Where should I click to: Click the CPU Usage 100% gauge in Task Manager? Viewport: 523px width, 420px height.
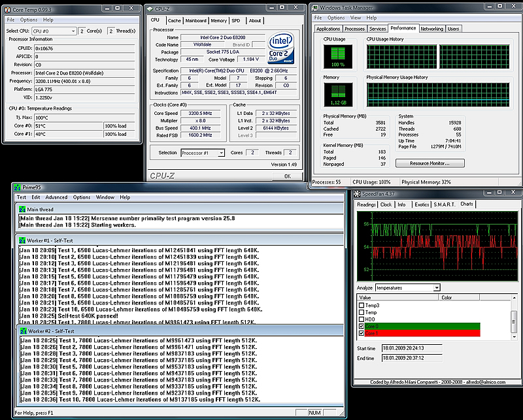pos(337,57)
